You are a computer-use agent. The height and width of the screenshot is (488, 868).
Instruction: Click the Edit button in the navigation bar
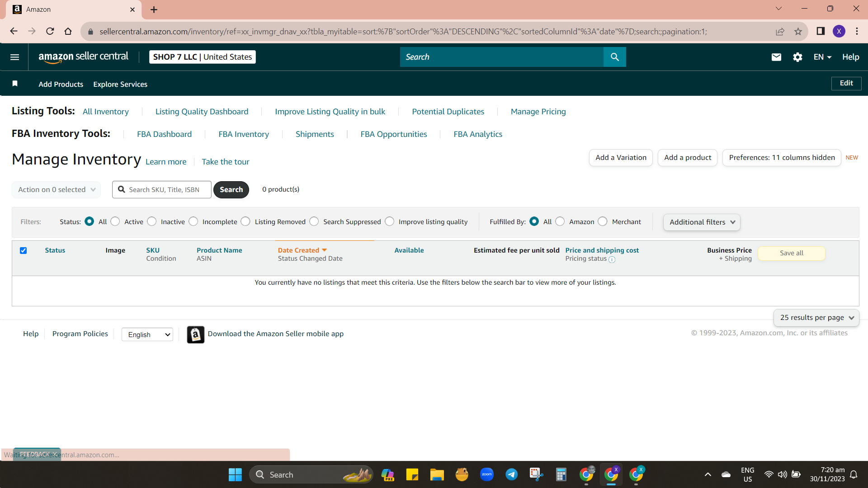click(x=846, y=83)
